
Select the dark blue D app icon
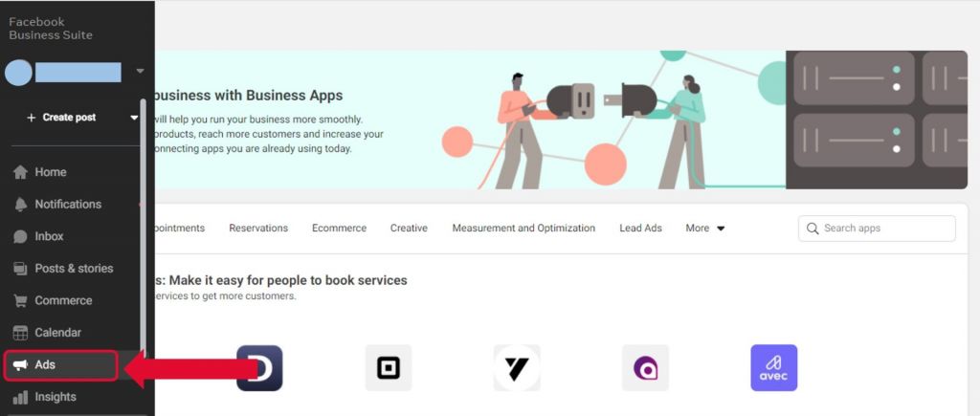pyautogui.click(x=259, y=368)
